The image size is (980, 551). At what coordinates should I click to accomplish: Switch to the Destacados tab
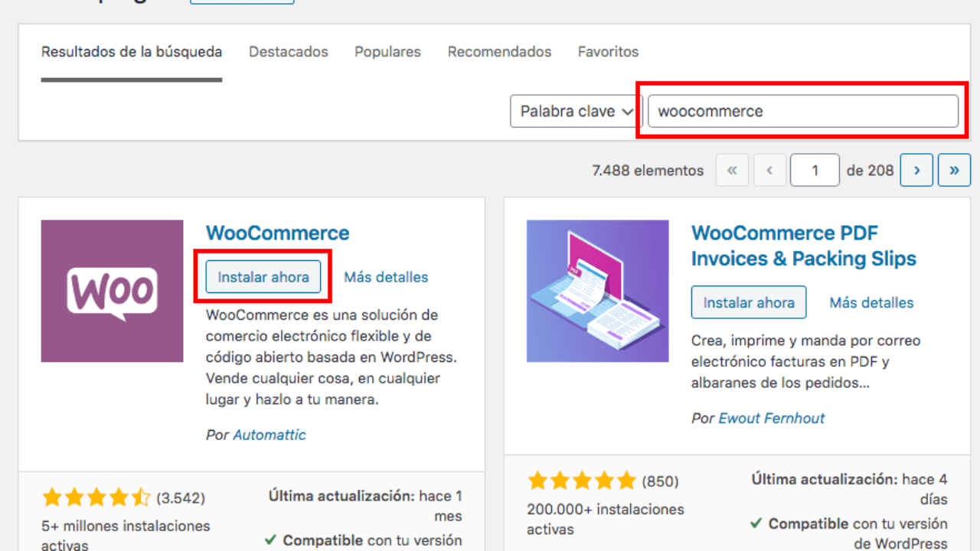288,52
